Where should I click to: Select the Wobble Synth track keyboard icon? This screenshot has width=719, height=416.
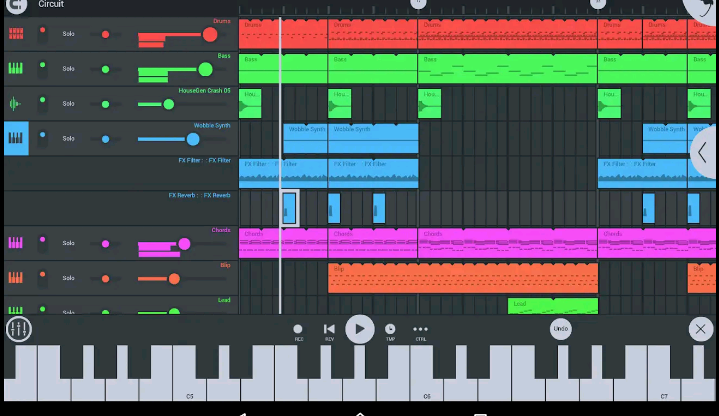(x=16, y=138)
